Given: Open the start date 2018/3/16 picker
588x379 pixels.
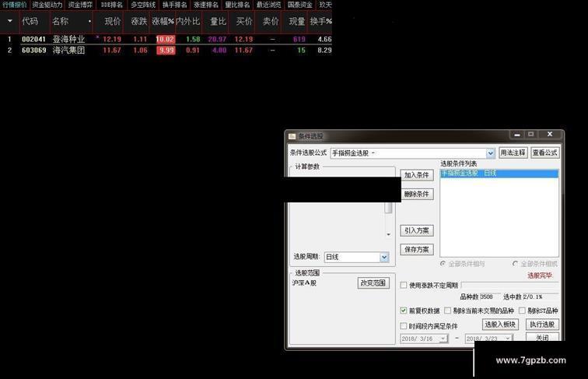Looking at the screenshot, I should 443,339.
